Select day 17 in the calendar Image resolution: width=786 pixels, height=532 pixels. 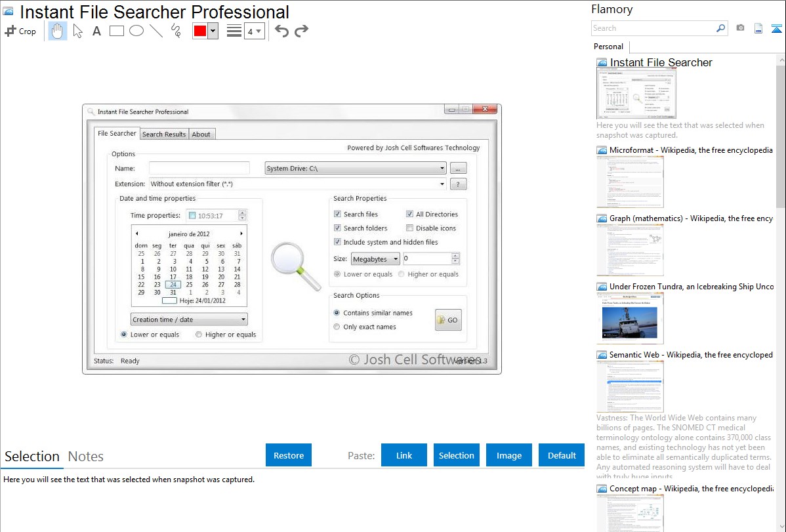tap(173, 277)
